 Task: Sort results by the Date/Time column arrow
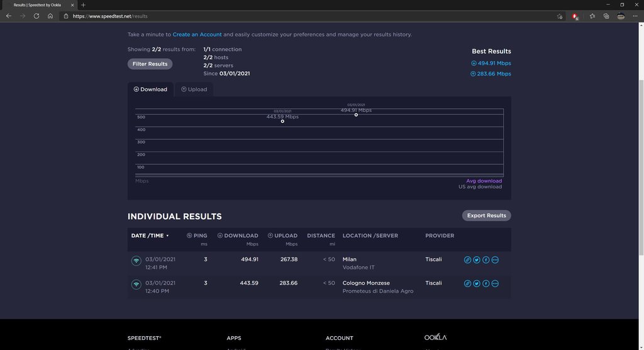(x=167, y=236)
